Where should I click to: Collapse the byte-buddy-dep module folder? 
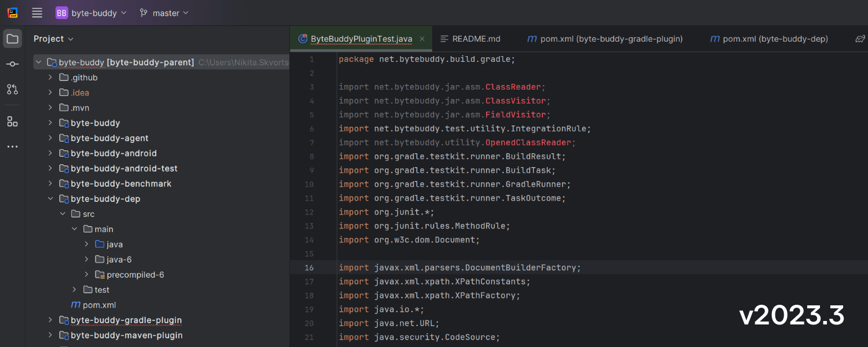pos(50,199)
